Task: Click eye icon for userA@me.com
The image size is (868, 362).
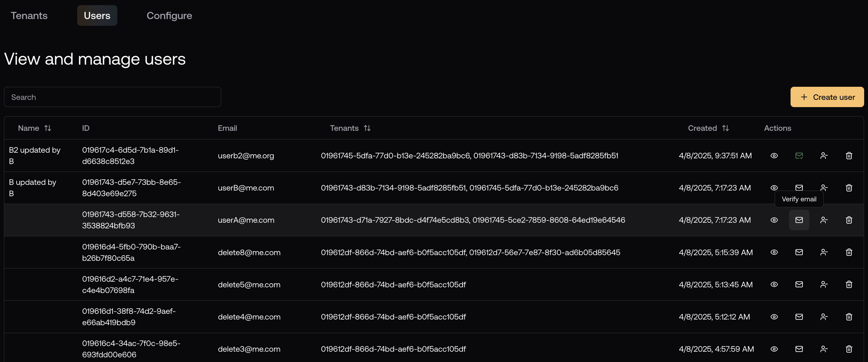Action: click(774, 220)
